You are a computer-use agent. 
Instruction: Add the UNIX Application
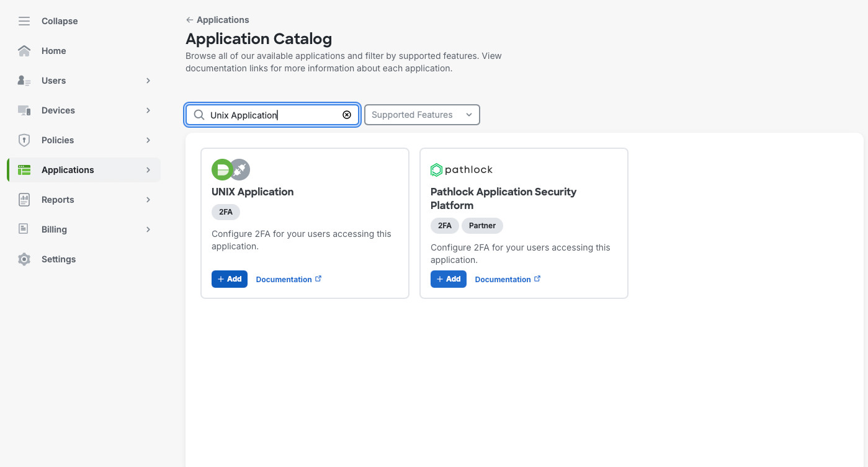coord(230,279)
